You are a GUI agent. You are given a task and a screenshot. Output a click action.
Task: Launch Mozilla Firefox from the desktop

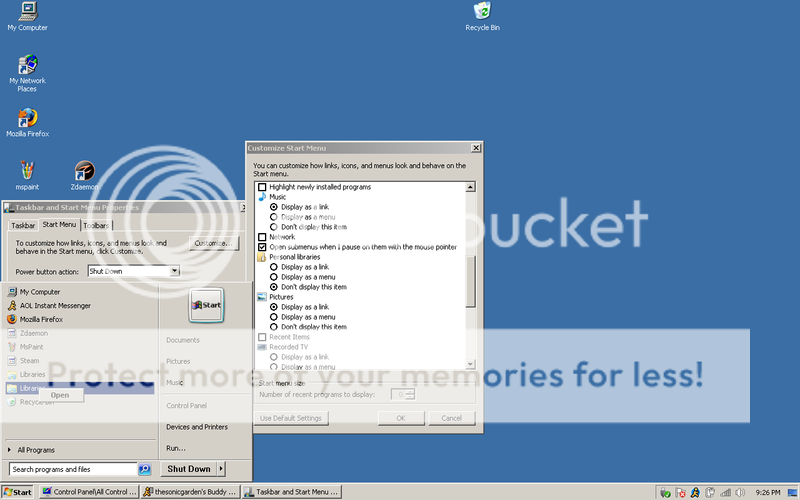click(x=27, y=118)
